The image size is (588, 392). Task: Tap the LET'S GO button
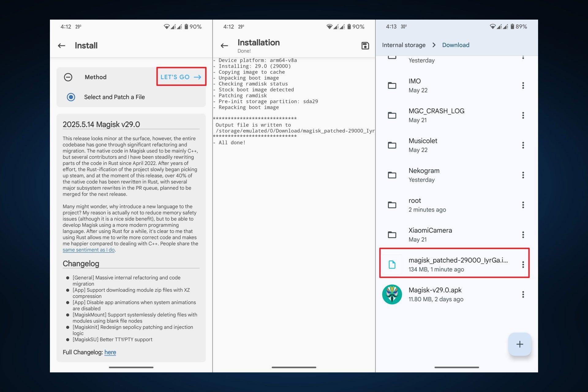pos(181,77)
